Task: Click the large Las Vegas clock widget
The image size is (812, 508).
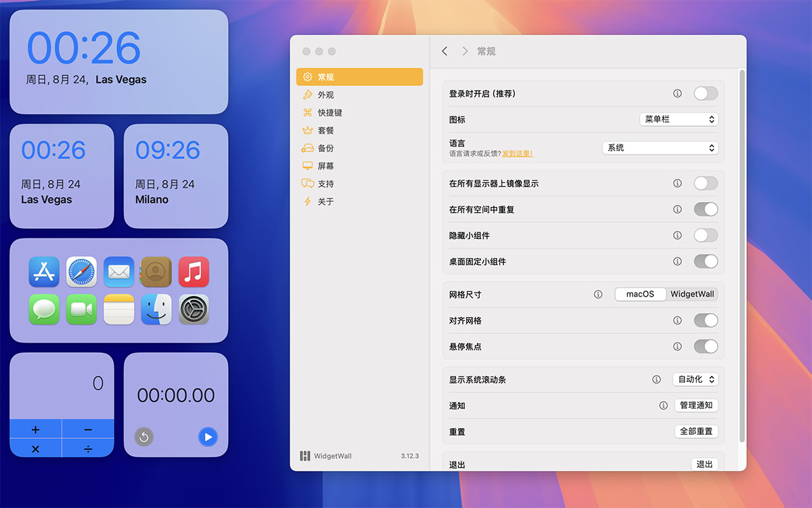Action: click(x=119, y=62)
